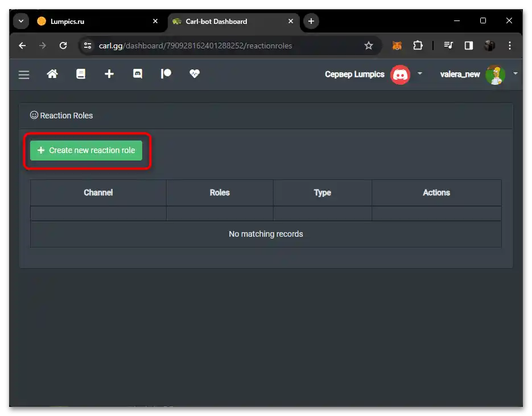Bookmark this page with star icon
This screenshot has width=532, height=416.
tap(369, 46)
